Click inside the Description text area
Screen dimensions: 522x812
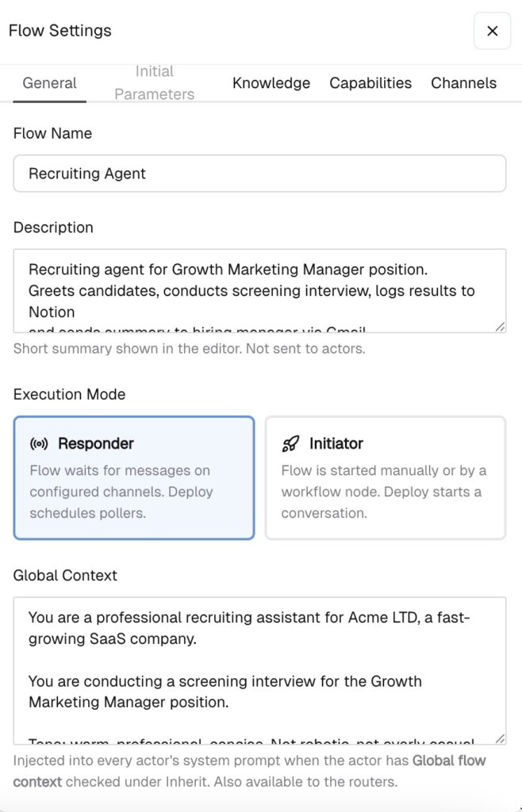click(x=259, y=290)
